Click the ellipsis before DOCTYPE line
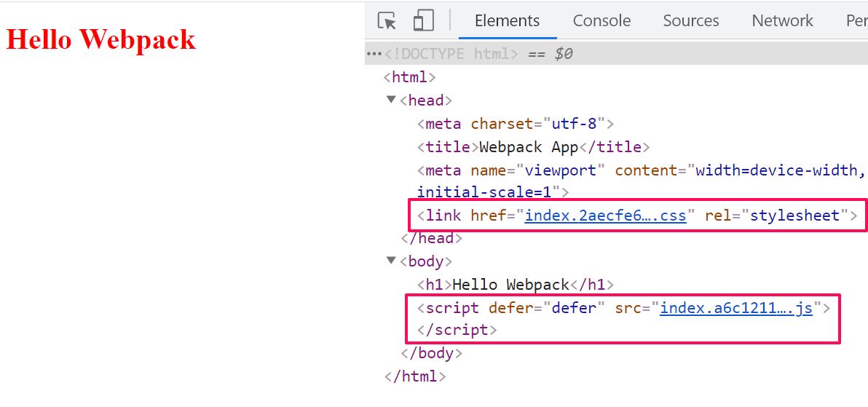 pyautogui.click(x=374, y=55)
